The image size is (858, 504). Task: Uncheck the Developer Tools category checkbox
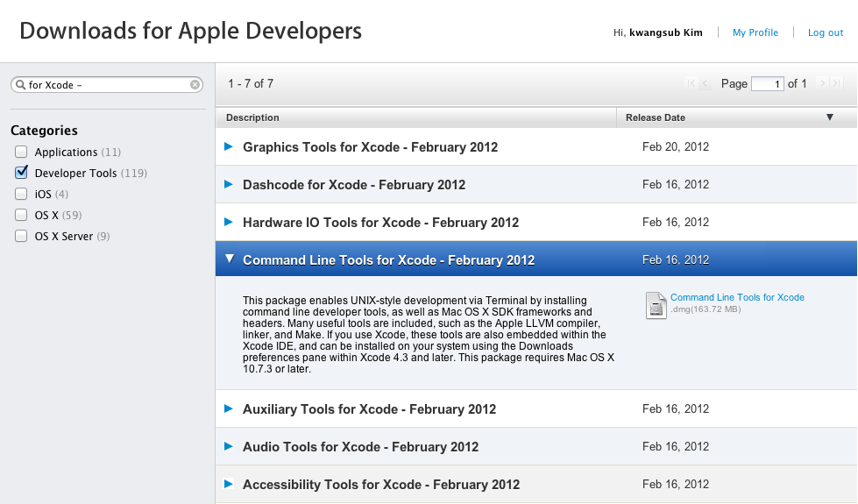pos(21,173)
